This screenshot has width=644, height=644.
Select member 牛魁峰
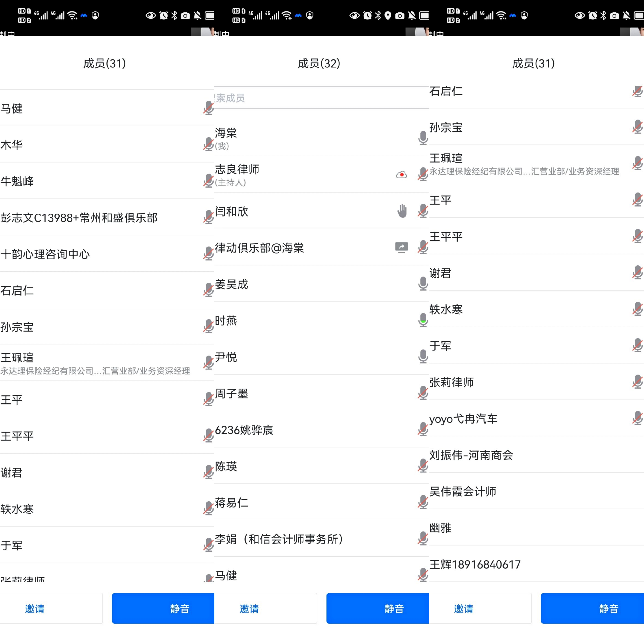[17, 181]
